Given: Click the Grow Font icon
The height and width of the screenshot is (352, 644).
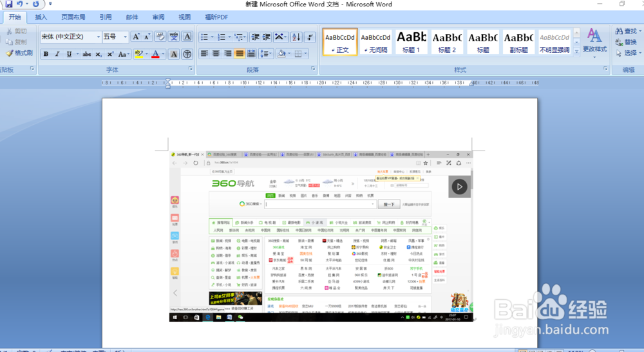Looking at the screenshot, I should pos(136,37).
